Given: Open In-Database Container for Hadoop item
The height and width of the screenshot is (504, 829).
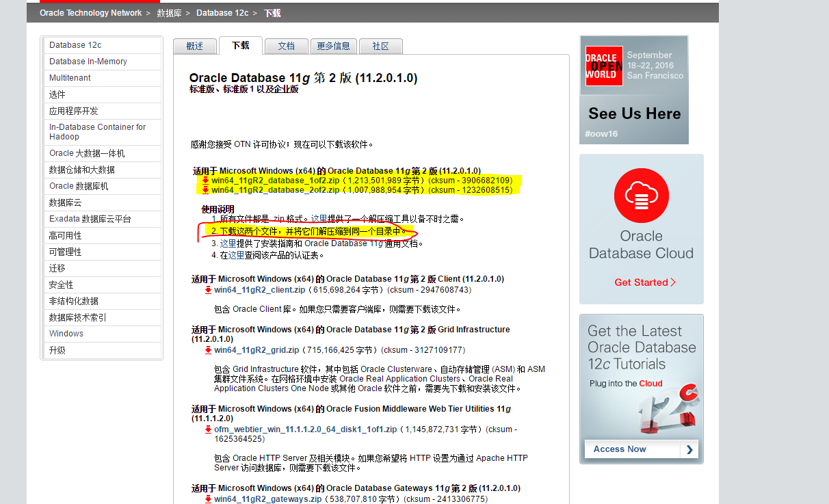Looking at the screenshot, I should (103, 132).
